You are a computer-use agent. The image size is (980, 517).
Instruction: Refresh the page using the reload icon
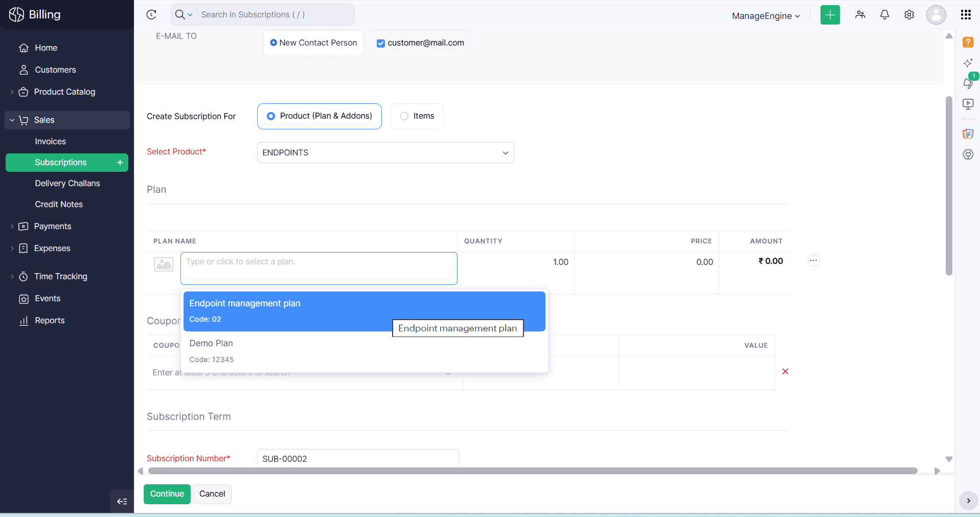tap(151, 14)
